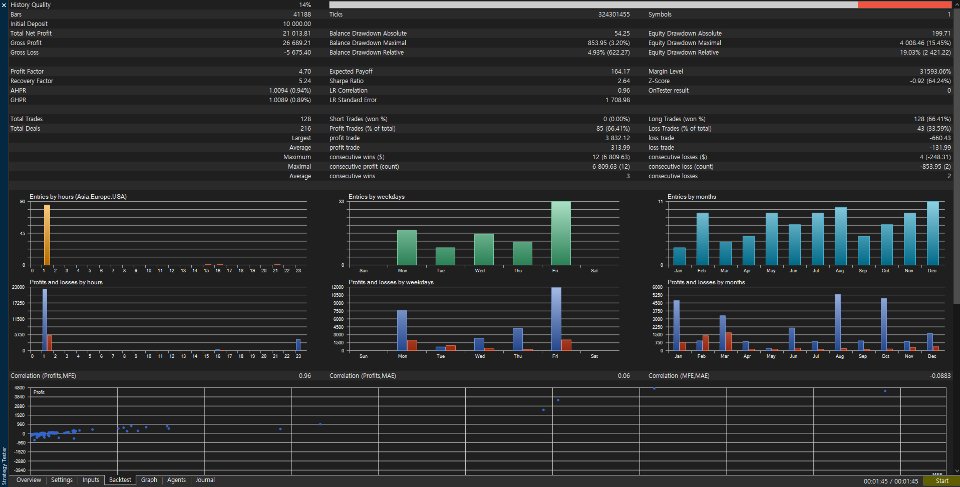Click the Initial Deposit value 10 000.00

(297, 24)
